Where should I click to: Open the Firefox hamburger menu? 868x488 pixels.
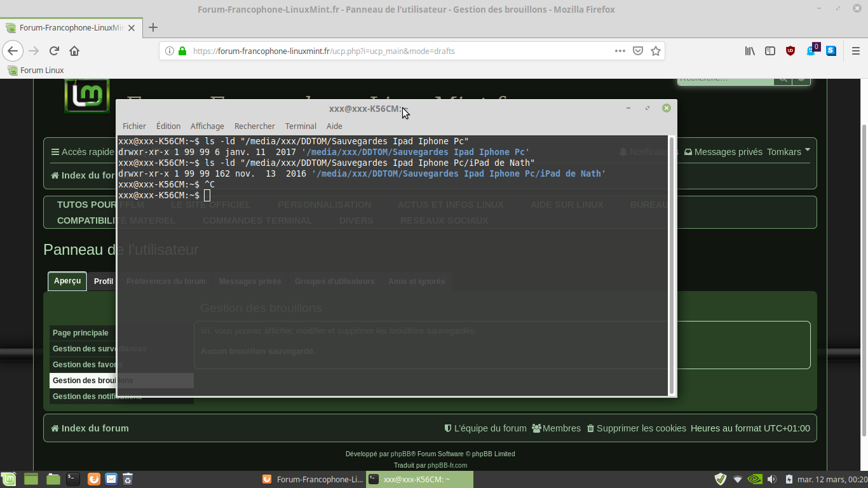point(855,51)
